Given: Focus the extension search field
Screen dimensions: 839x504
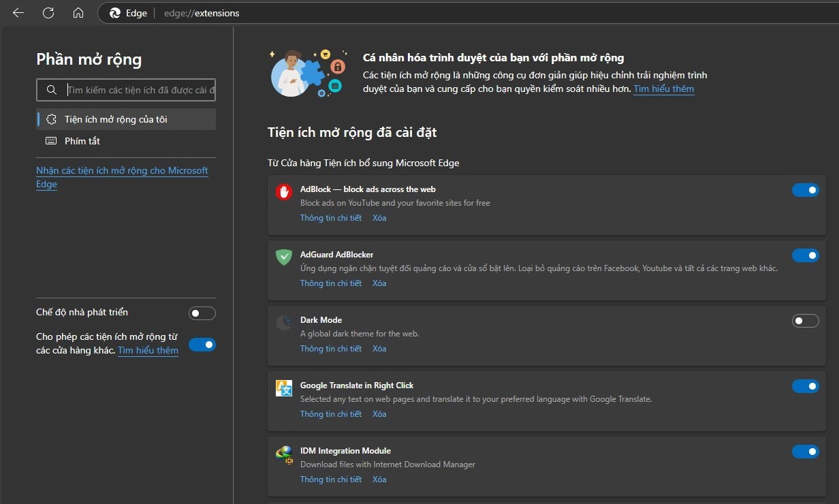Looking at the screenshot, I should tap(126, 90).
